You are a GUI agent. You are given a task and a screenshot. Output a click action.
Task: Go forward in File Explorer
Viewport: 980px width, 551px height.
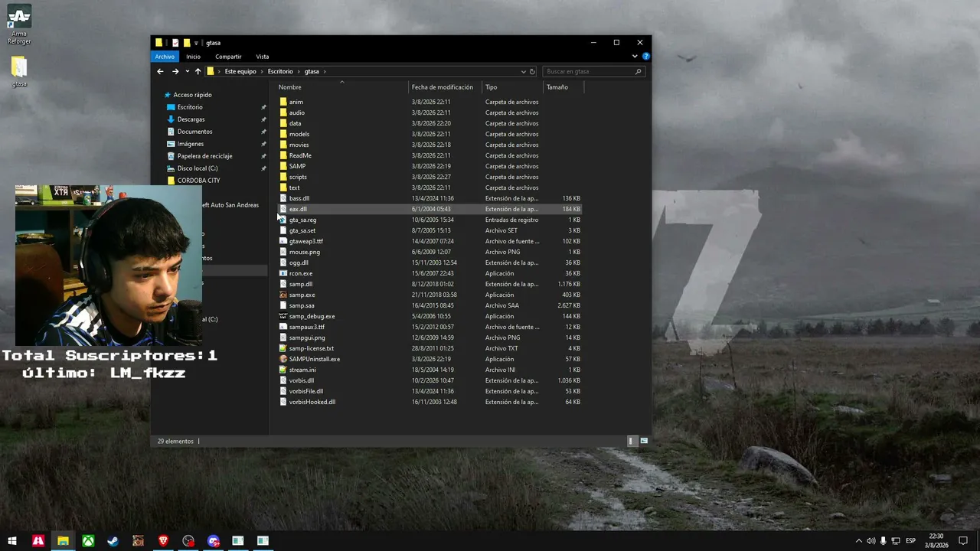[x=175, y=71]
